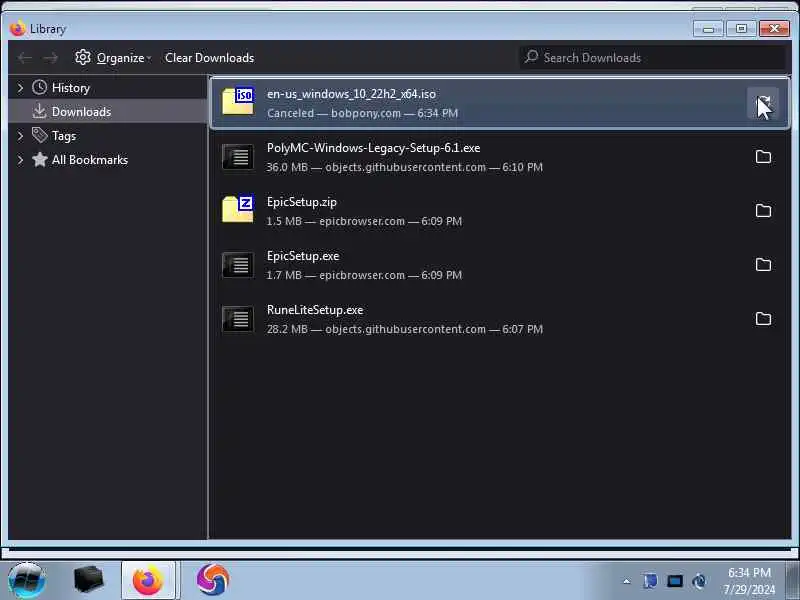Click '1.7 MB — epicbrowser.com — 6:09 PM'

pos(364,276)
